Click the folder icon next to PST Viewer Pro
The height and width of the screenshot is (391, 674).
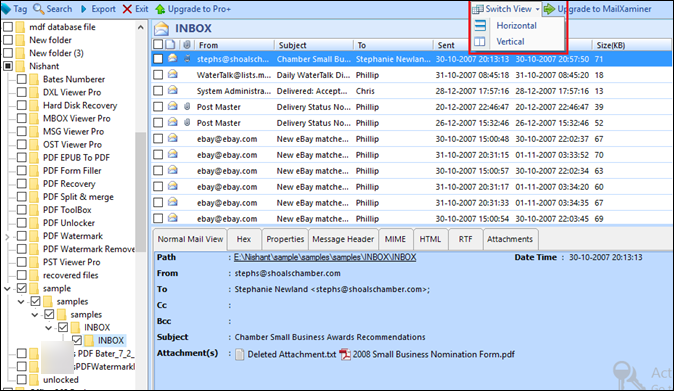(x=34, y=262)
